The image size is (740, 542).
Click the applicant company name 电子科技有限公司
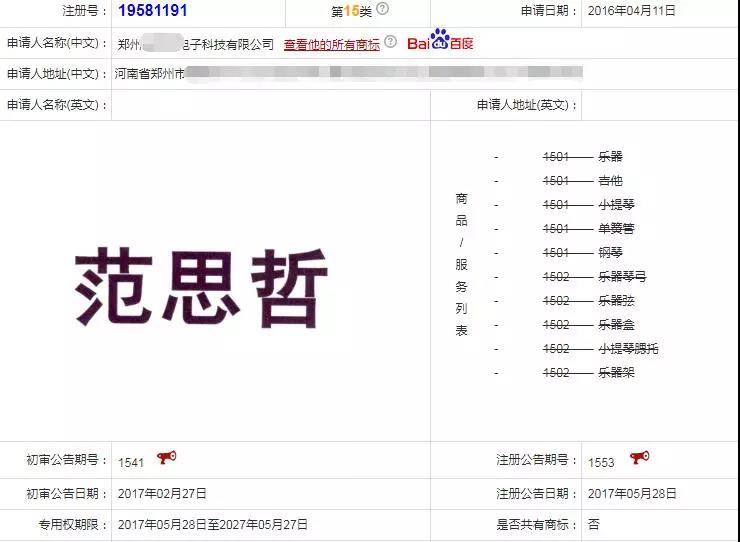click(x=228, y=45)
